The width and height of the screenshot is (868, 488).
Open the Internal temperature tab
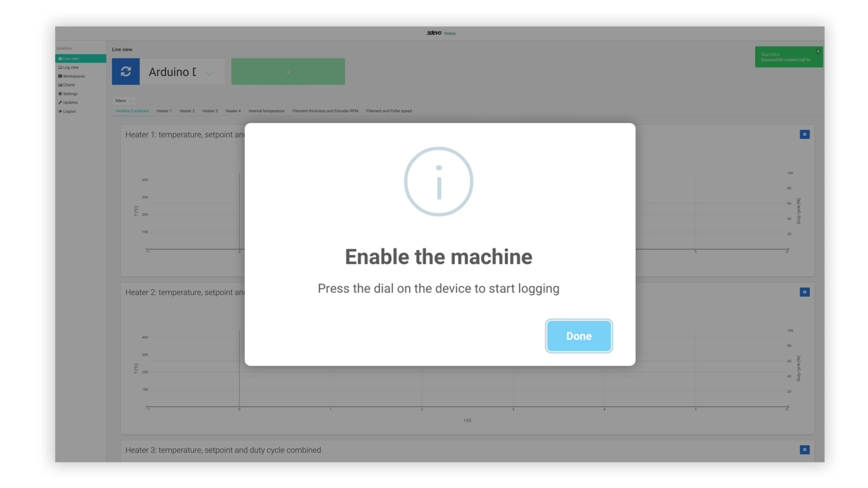click(266, 111)
